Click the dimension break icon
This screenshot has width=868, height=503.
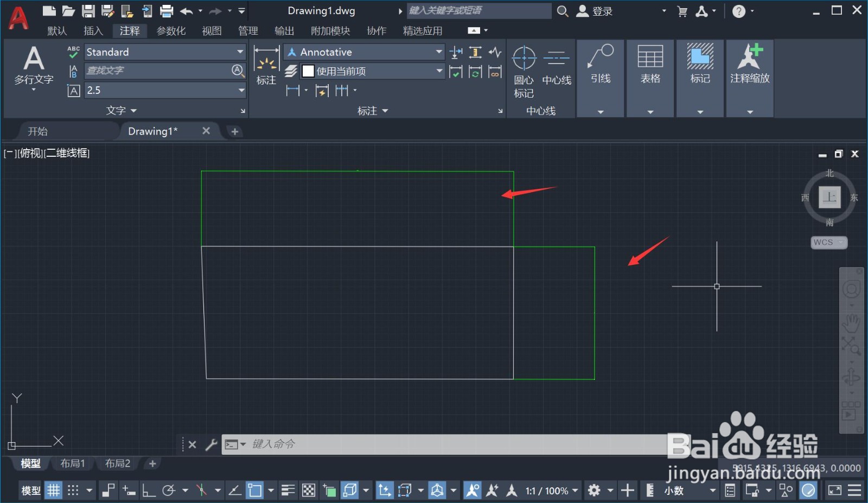tap(456, 52)
